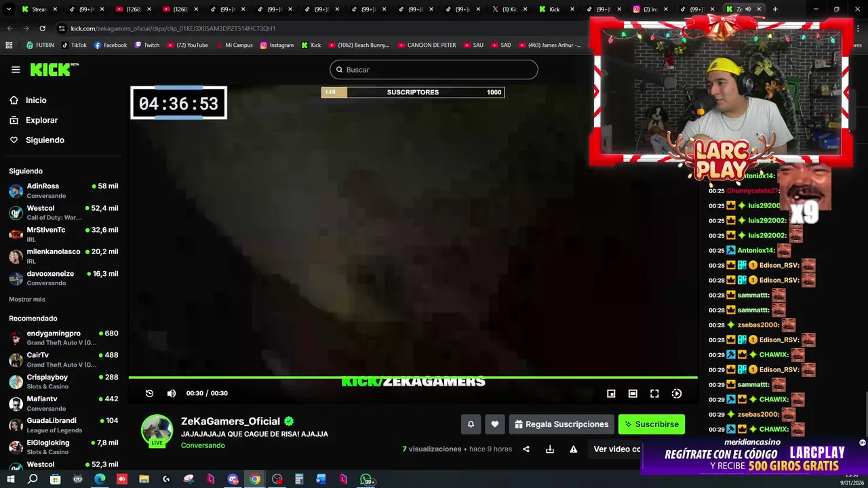Reload the page with refresh icon

click(x=42, y=28)
